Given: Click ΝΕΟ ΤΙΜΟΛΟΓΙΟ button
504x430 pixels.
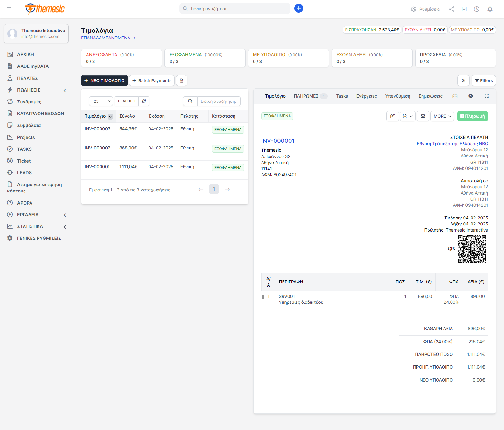Looking at the screenshot, I should tap(104, 80).
